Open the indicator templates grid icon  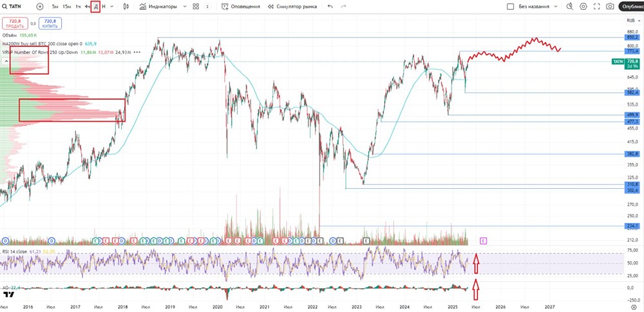tap(196, 6)
